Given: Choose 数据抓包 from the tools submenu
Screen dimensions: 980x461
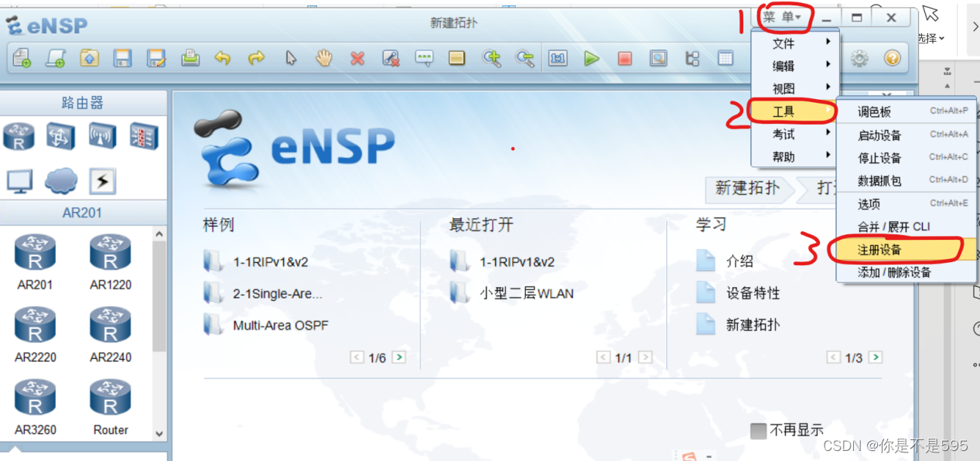Looking at the screenshot, I should (906, 180).
